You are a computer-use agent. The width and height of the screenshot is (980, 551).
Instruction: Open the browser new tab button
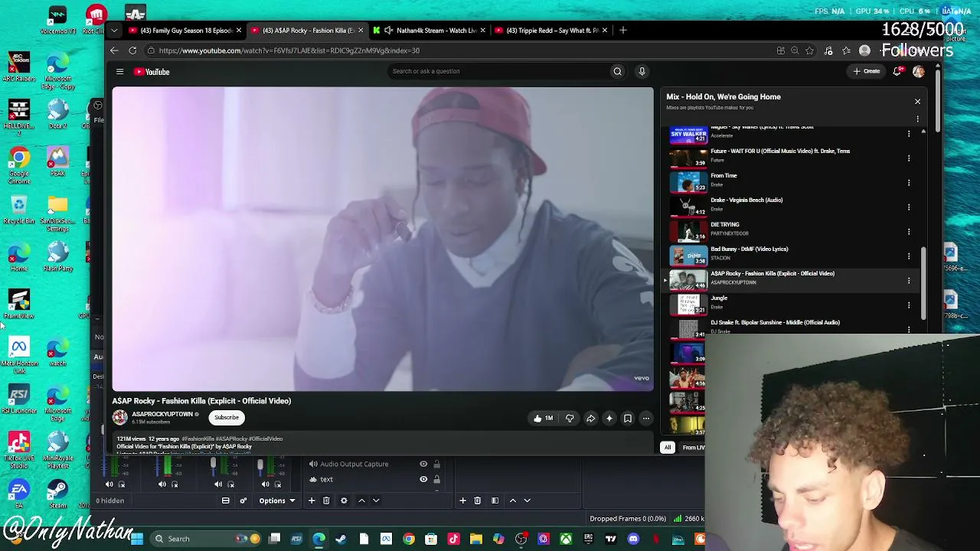(x=623, y=31)
